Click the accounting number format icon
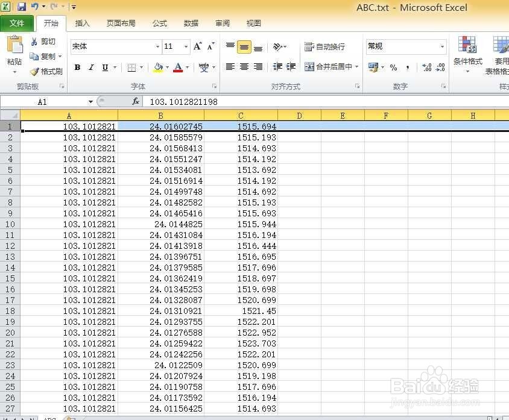The image size is (509, 420). pos(373,67)
